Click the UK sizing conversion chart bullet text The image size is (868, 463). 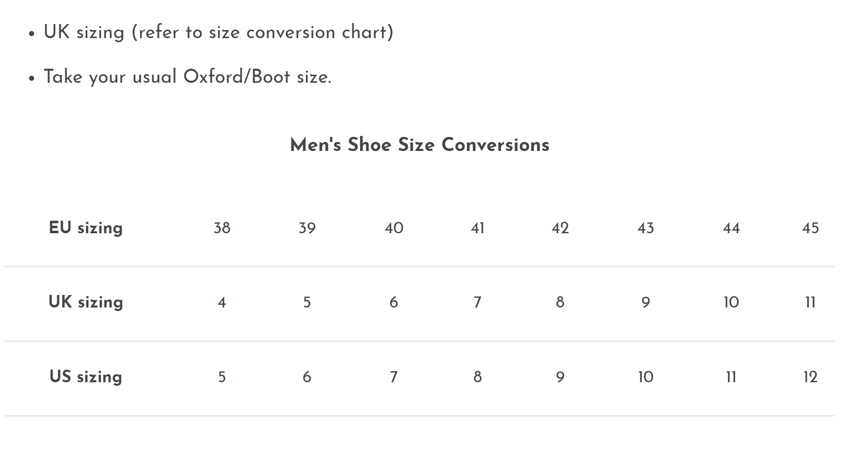(x=218, y=32)
